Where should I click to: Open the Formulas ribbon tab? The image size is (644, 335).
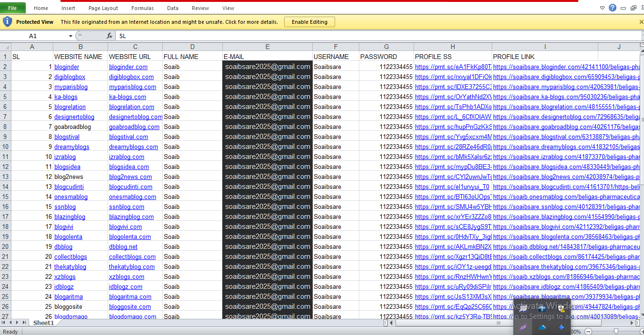pos(142,8)
